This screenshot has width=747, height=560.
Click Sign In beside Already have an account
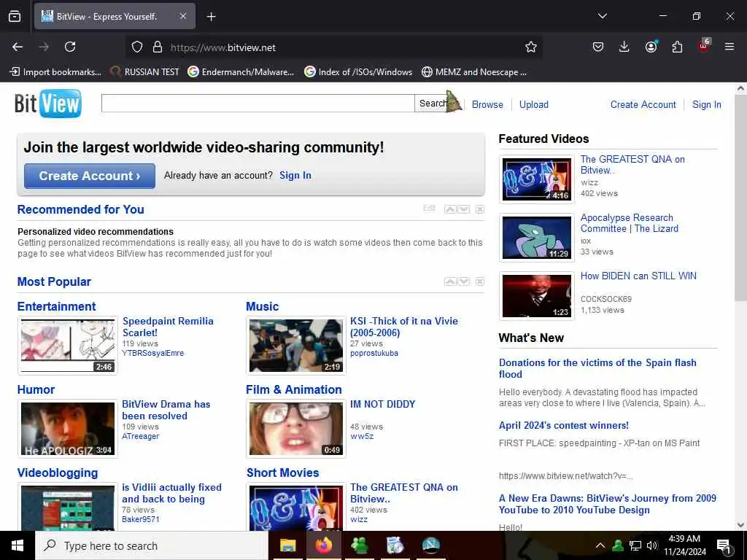[x=295, y=175]
